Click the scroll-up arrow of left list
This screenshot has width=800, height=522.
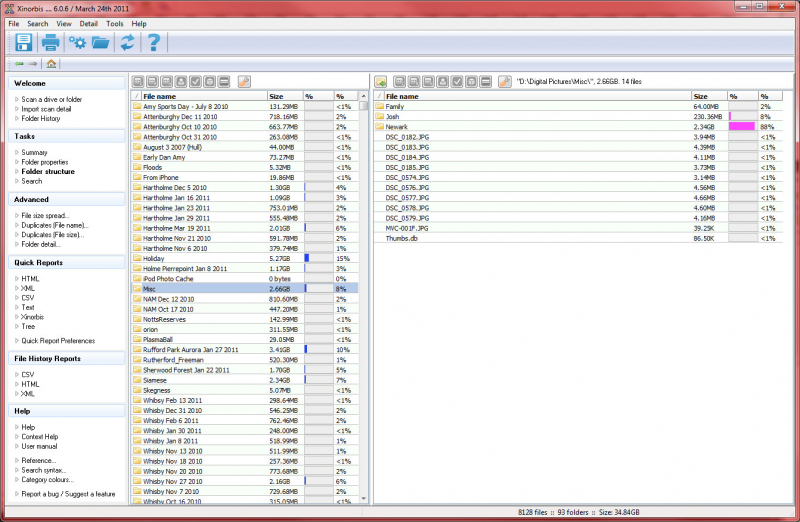point(364,96)
